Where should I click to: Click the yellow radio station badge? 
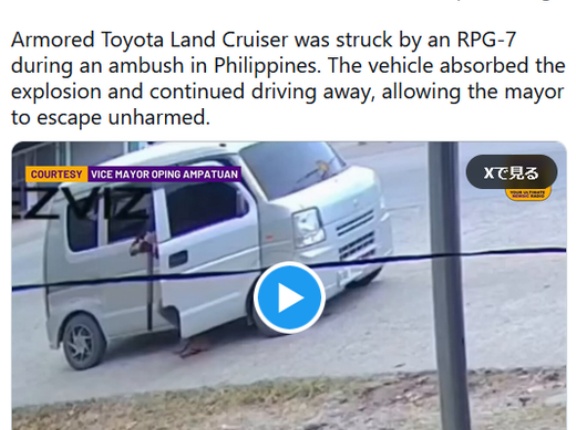[x=528, y=194]
